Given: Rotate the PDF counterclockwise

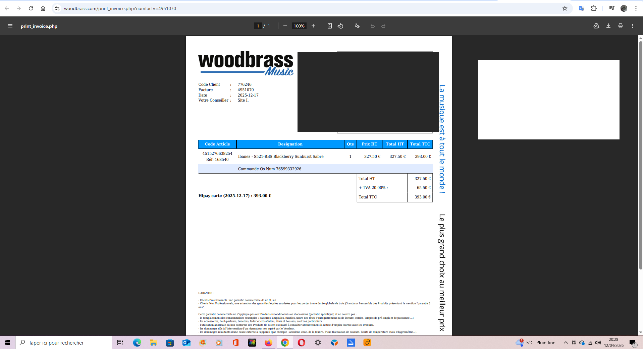Looking at the screenshot, I should (x=340, y=26).
